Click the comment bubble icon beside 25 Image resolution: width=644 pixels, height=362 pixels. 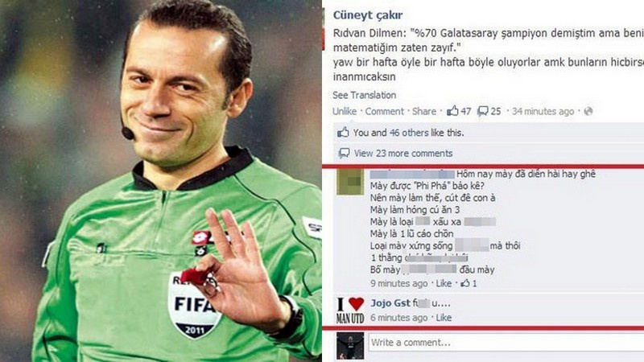tap(482, 111)
